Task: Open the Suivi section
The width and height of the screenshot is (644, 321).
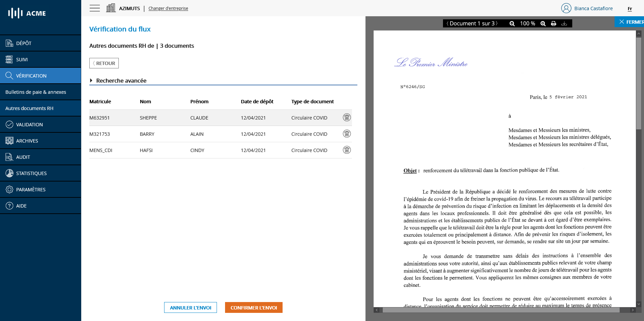Action: [x=8, y=59]
